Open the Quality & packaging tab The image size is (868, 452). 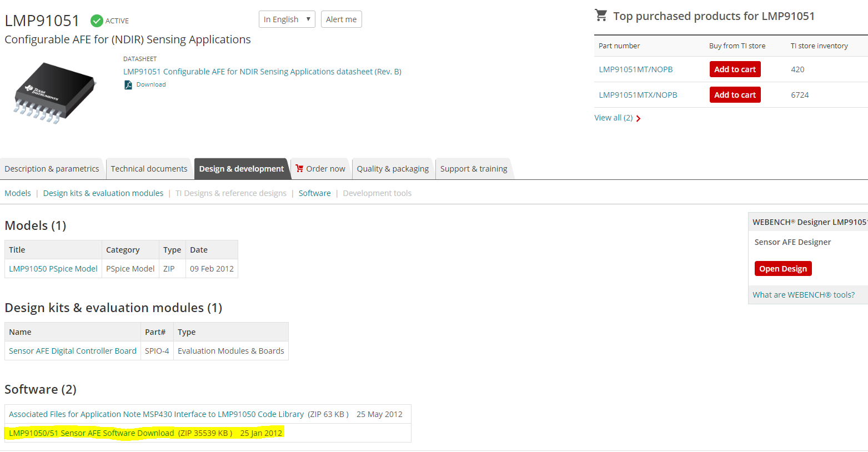point(393,169)
